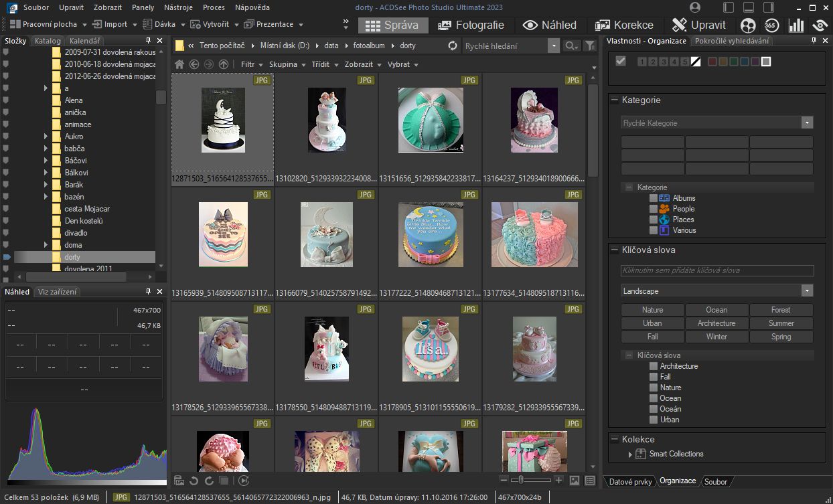Click the Ocean quick keyword button
Image resolution: width=833 pixels, height=504 pixels.
(x=716, y=310)
